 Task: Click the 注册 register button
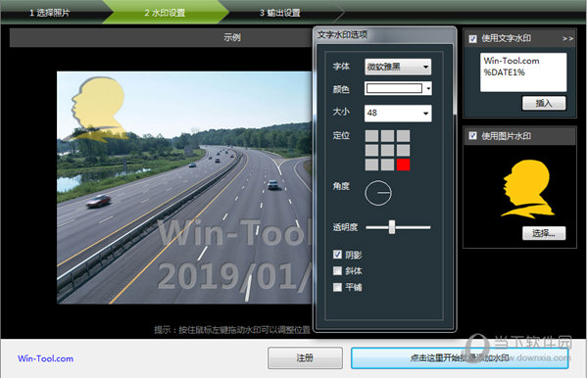click(305, 357)
